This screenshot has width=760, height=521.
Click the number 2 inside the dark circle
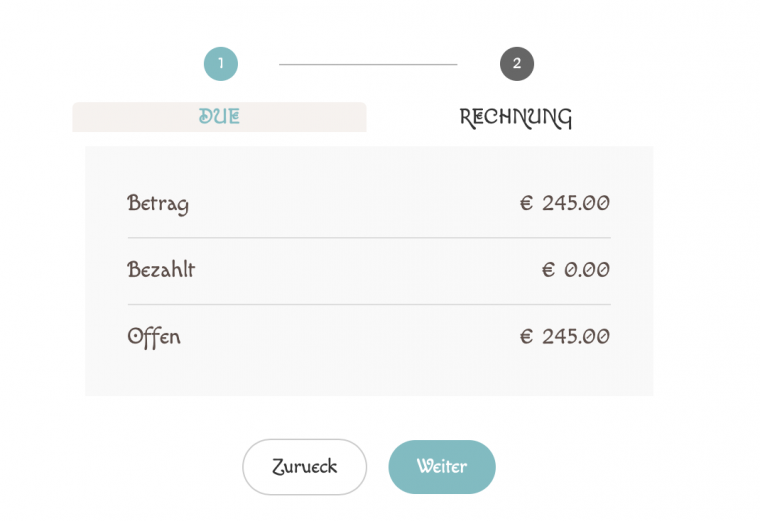click(x=517, y=64)
